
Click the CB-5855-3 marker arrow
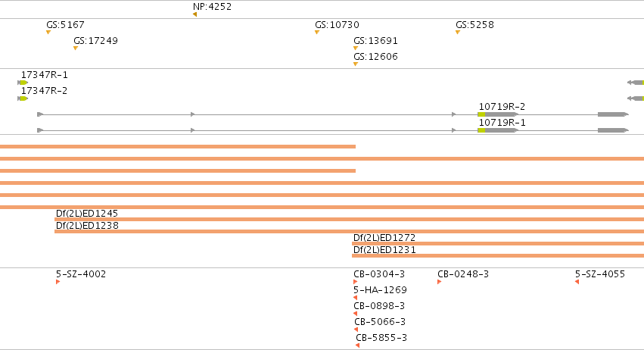point(358,345)
